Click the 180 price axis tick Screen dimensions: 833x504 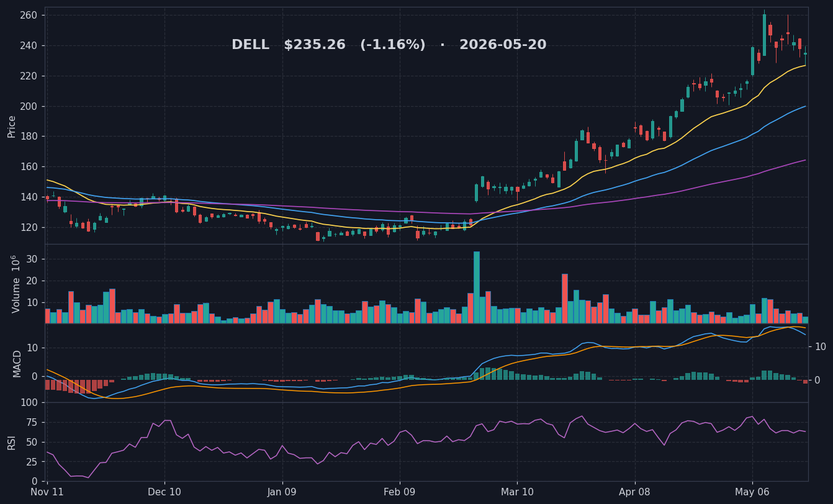pos(28,137)
